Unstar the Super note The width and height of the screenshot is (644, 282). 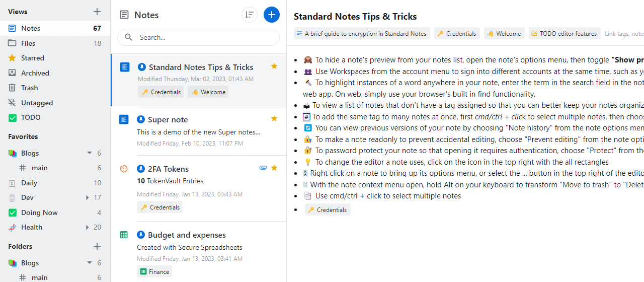(x=274, y=118)
